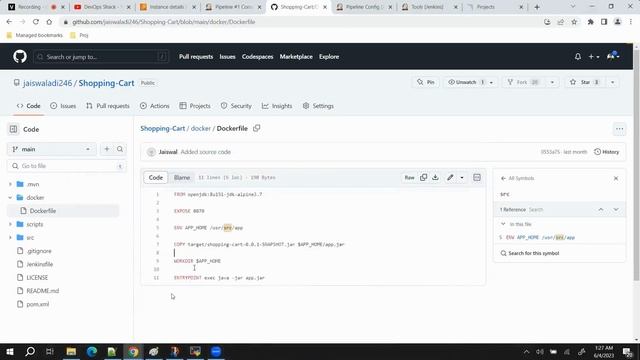Open README.md in file tree
The width and height of the screenshot is (640, 360).
(x=42, y=291)
